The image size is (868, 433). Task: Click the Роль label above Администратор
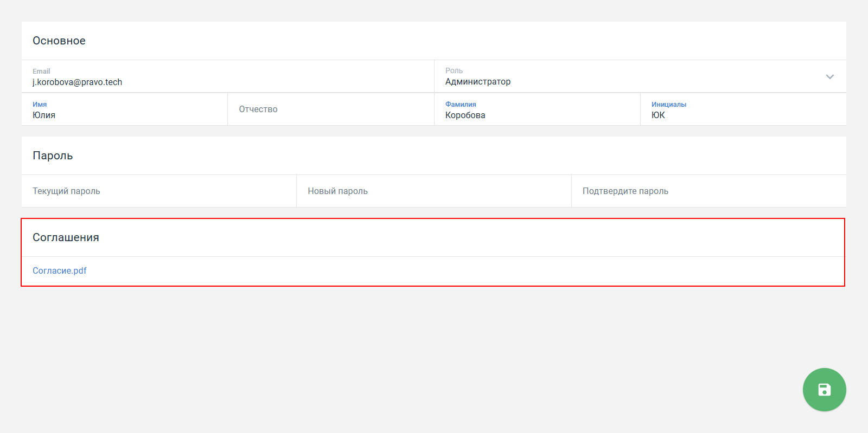tap(454, 71)
